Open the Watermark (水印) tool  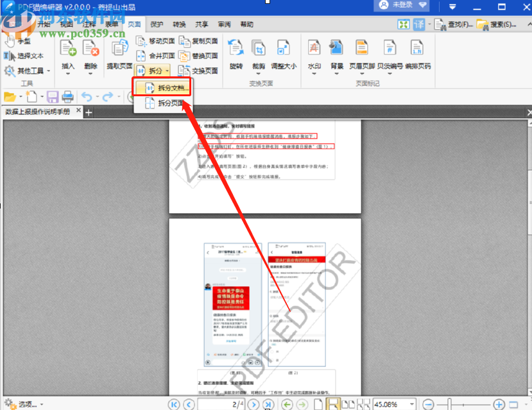tap(314, 55)
